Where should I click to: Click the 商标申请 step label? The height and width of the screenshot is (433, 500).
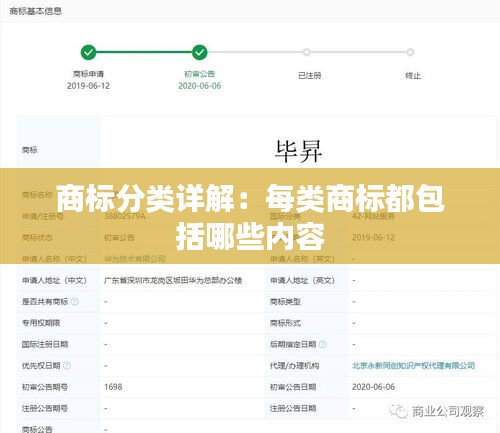[88, 74]
